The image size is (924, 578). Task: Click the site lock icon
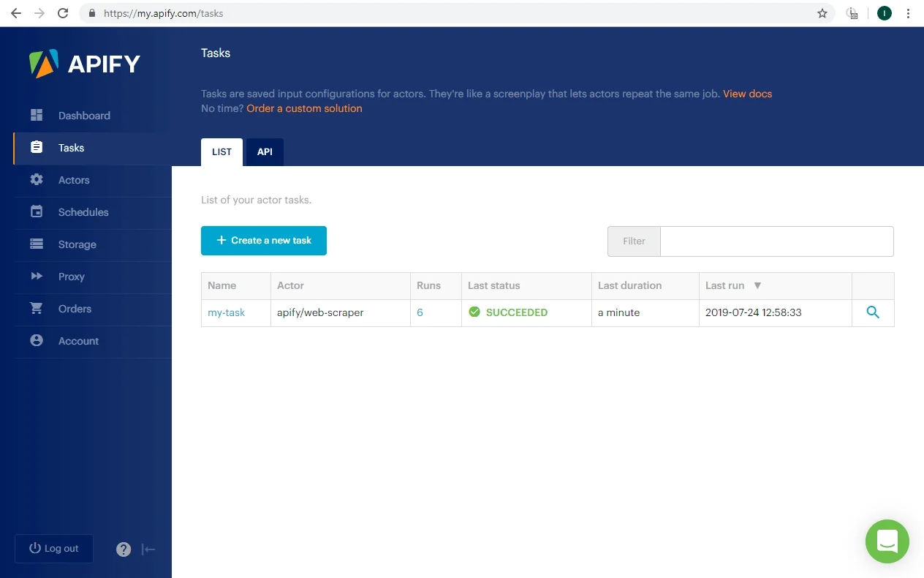[x=92, y=13]
